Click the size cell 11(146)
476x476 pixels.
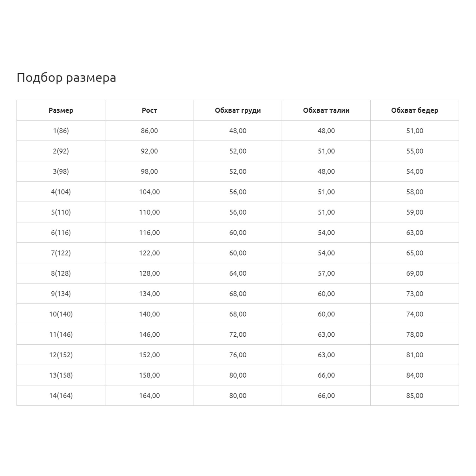pos(61,334)
